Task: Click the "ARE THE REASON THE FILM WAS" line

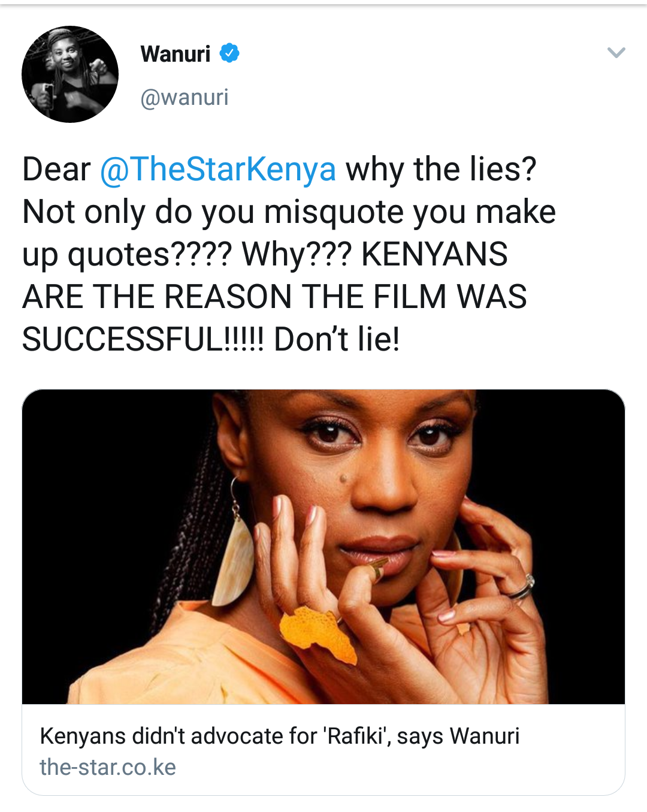Action: pos(274,297)
